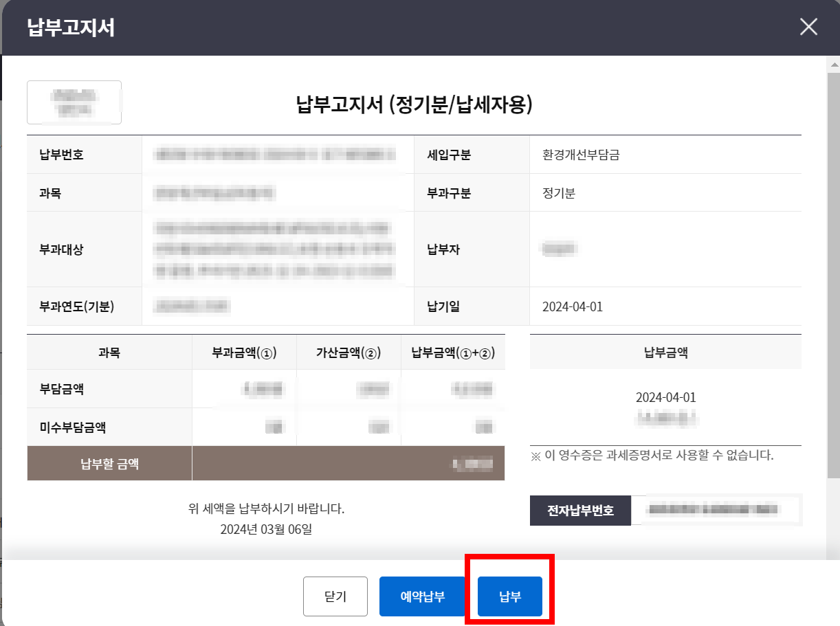This screenshot has height=626, width=840.
Task: Click the 예약납부 scheduled payment button
Action: coord(422,596)
